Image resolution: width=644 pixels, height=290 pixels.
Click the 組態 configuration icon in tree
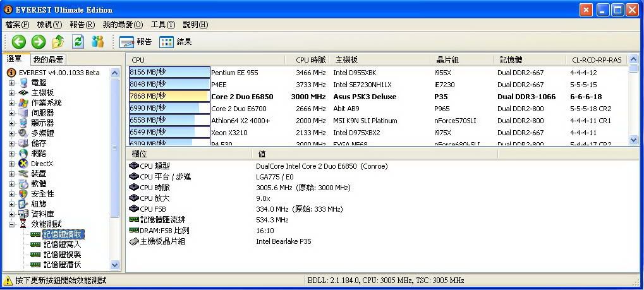[23, 203]
